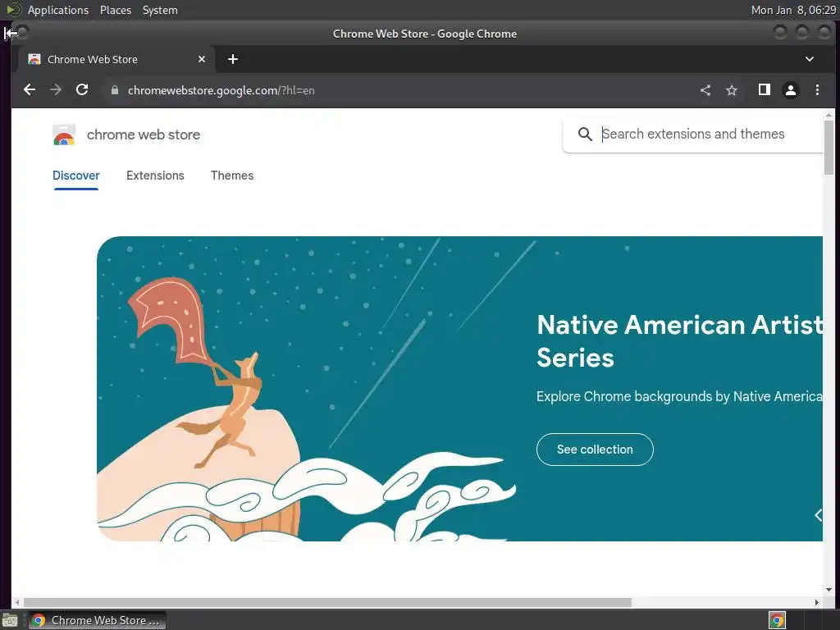Click the scroll down arrow
This screenshot has height=630, width=840.
[829, 590]
